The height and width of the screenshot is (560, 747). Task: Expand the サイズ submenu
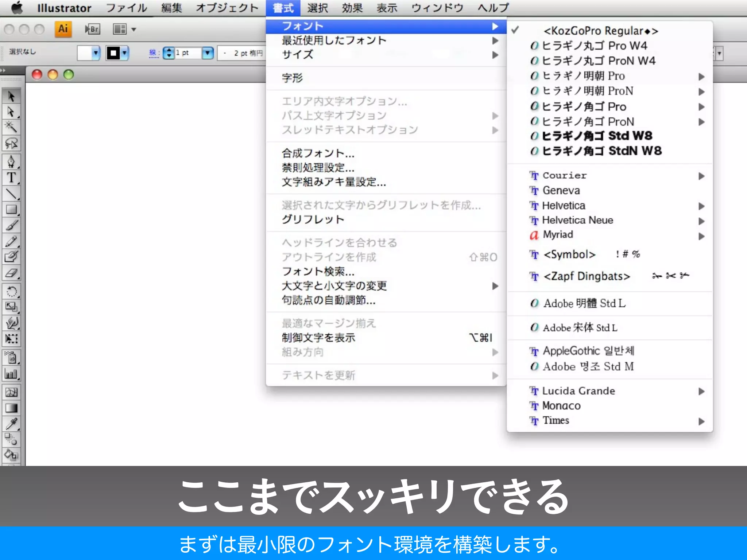point(386,55)
